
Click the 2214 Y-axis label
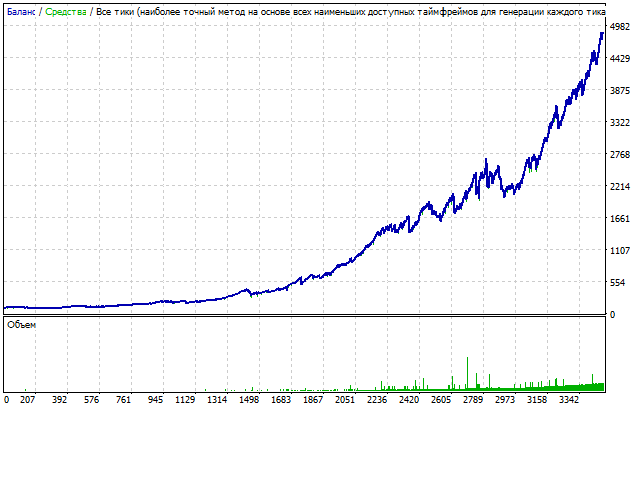tap(620, 187)
